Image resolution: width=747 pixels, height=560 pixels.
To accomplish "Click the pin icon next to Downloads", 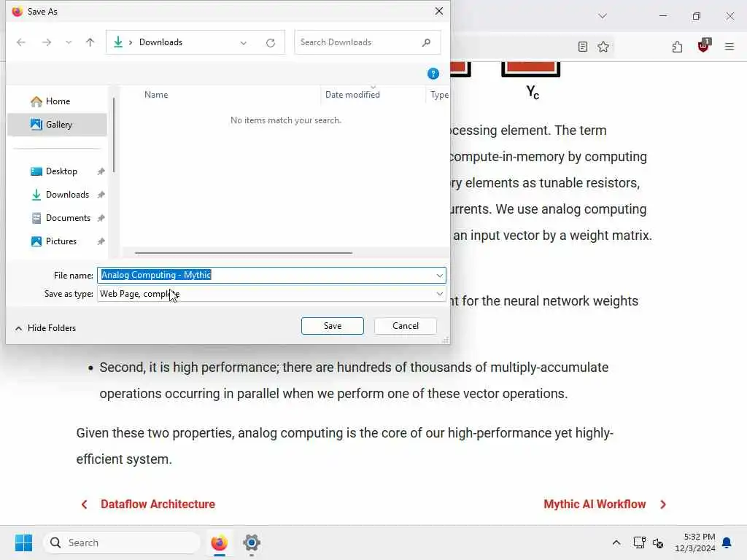I will tap(101, 195).
